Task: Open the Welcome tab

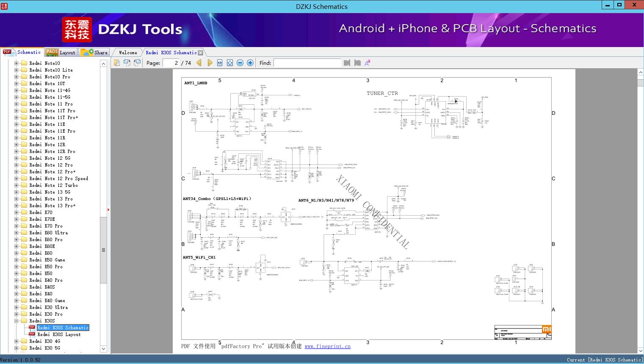Action: tap(128, 53)
